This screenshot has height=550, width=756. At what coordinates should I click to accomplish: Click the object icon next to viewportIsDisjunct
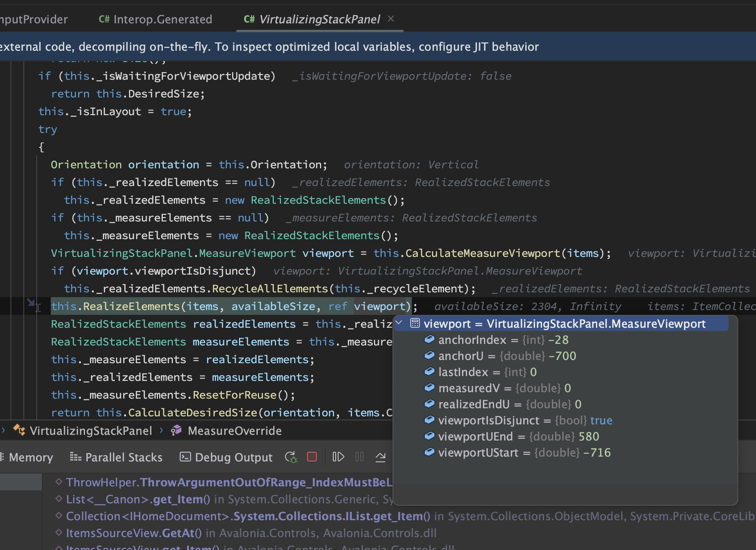tap(430, 420)
